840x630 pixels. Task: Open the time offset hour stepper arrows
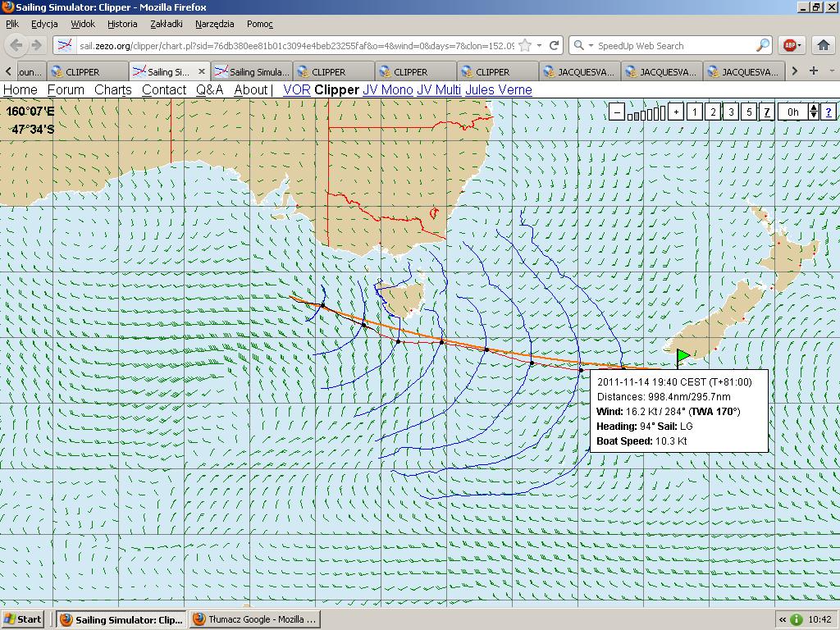(814, 112)
